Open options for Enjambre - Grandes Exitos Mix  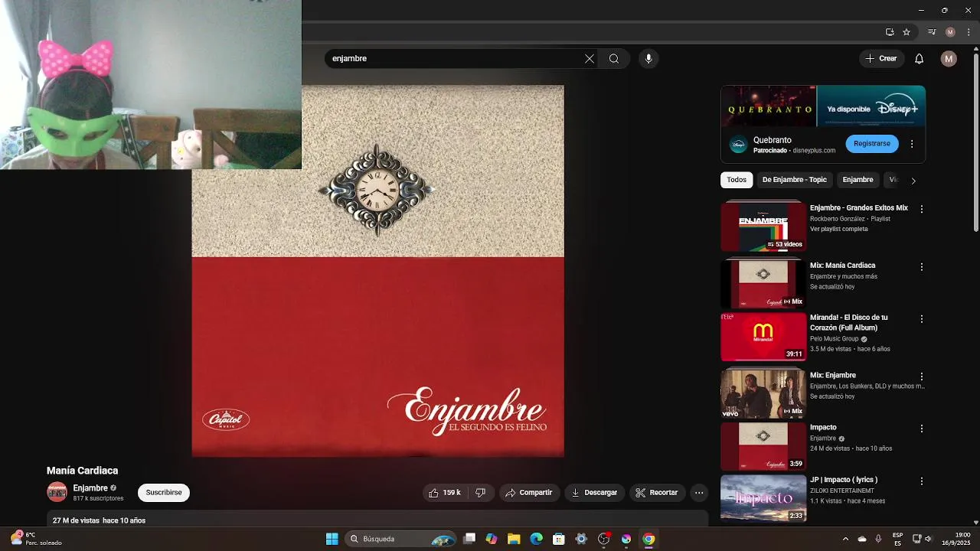[922, 209]
